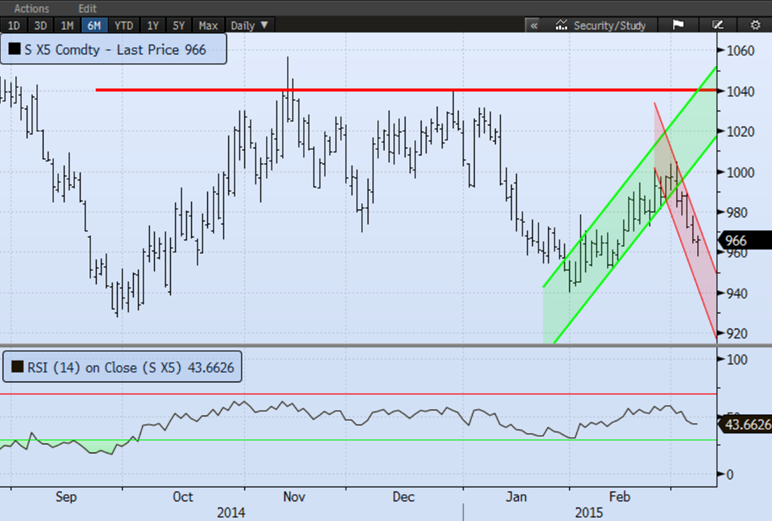The image size is (772, 521).
Task: Click the 966 last price marker
Action: coord(742,240)
